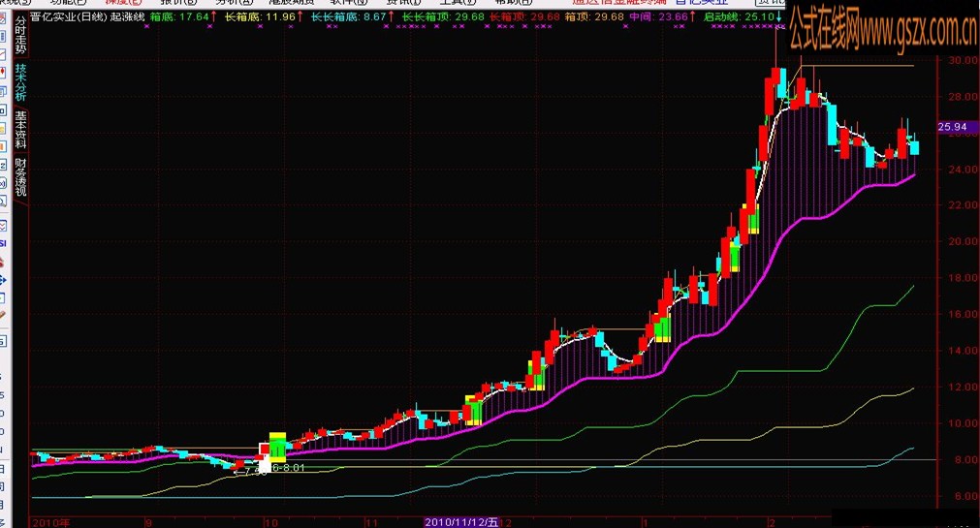This screenshot has width=980, height=528.
Task: Open the 工具(T) menu
Action: pos(458,2)
